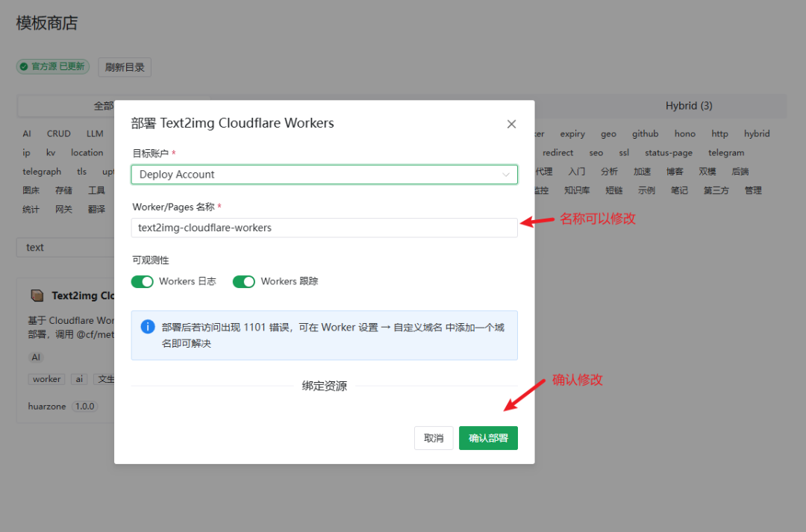The image size is (806, 532).
Task: Select the tls tag filter
Action: tap(82, 172)
